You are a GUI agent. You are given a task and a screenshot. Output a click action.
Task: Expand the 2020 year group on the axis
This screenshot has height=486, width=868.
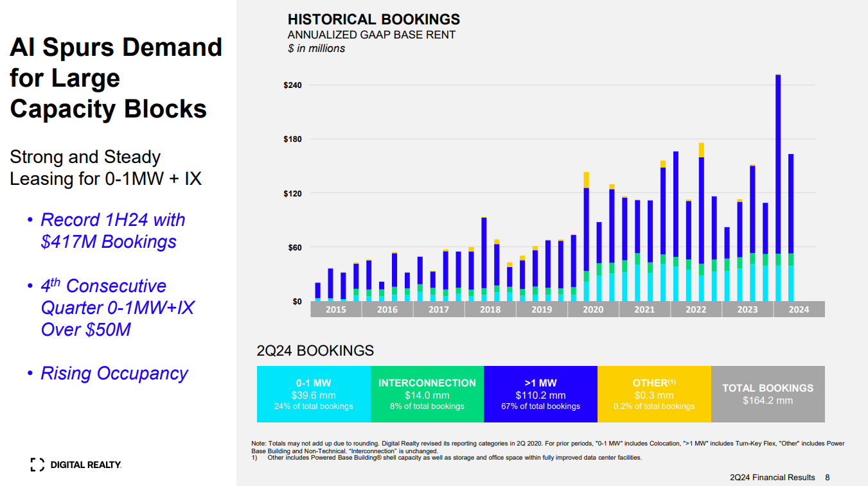click(x=592, y=309)
